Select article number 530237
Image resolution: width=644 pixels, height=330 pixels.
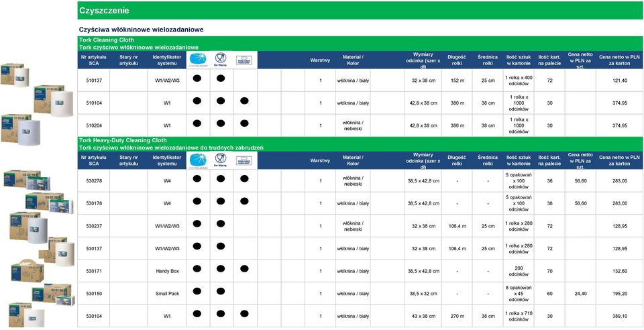94,226
